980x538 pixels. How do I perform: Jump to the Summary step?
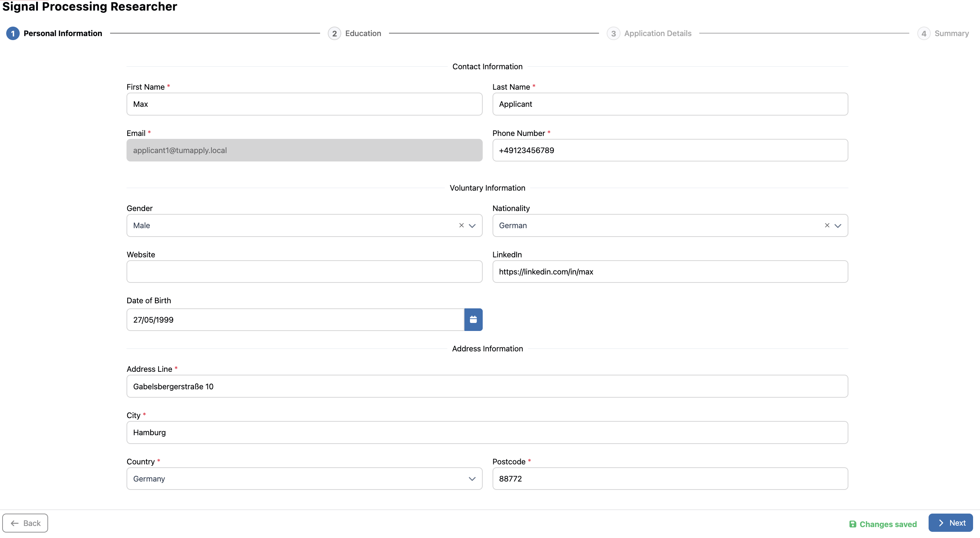[x=951, y=34]
